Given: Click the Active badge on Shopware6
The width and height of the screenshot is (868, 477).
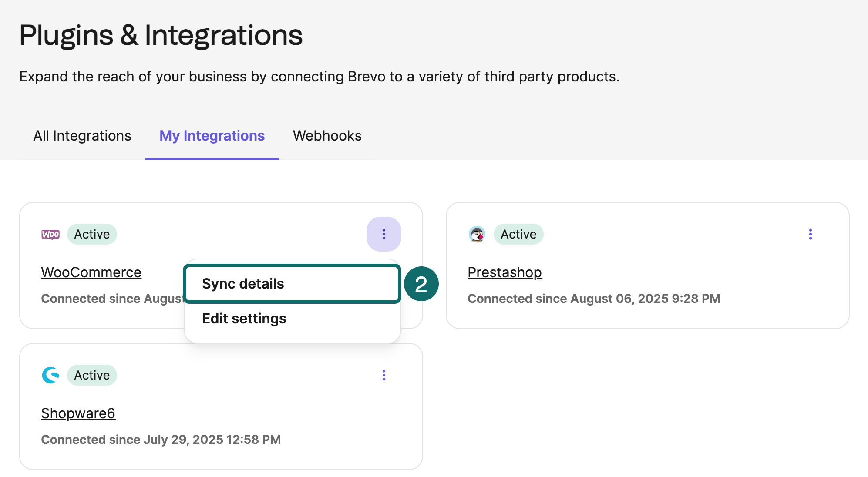Looking at the screenshot, I should (92, 375).
